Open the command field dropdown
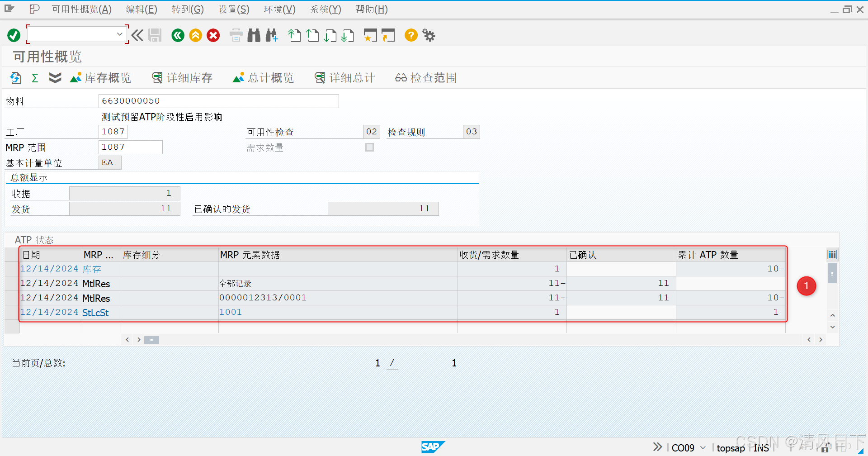868x456 pixels. [x=119, y=34]
